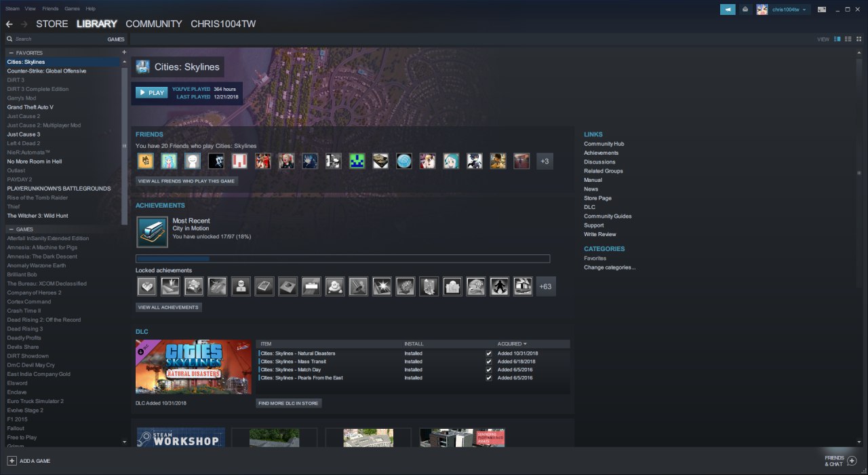Open the inbox envelope icon

coord(745,9)
